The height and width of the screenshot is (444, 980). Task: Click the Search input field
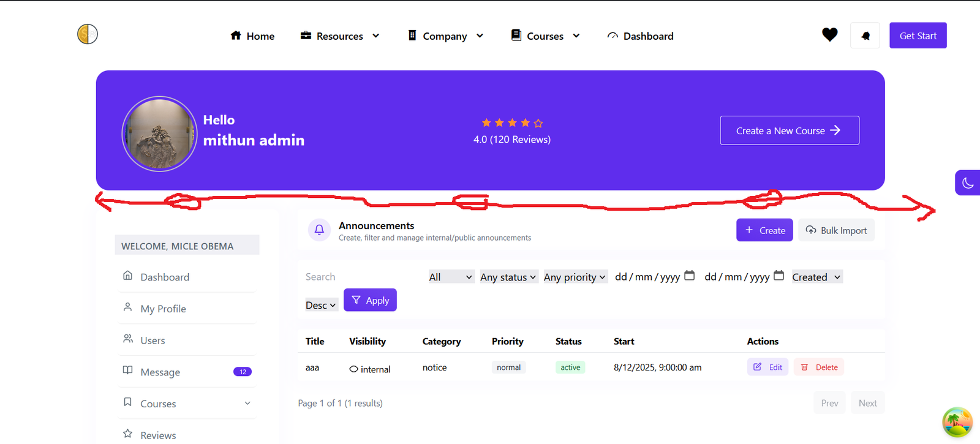click(x=363, y=277)
